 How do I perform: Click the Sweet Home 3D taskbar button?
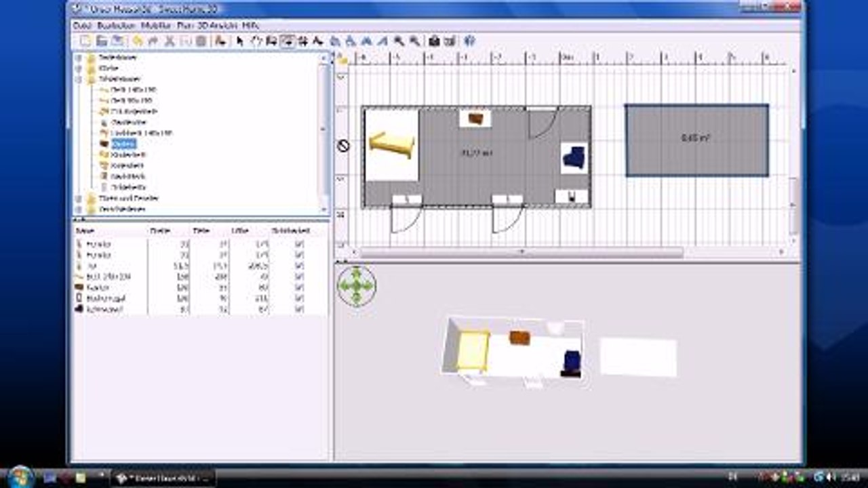point(163,478)
